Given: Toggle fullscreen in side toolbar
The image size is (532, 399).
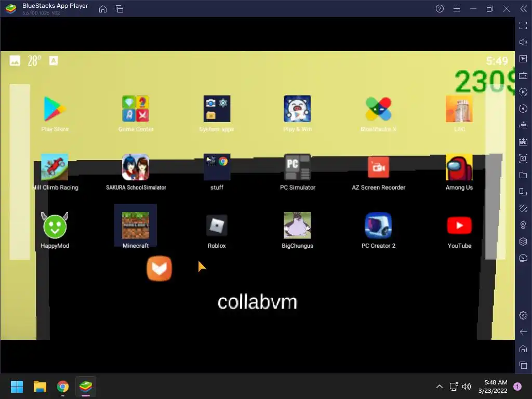Looking at the screenshot, I should (x=523, y=25).
